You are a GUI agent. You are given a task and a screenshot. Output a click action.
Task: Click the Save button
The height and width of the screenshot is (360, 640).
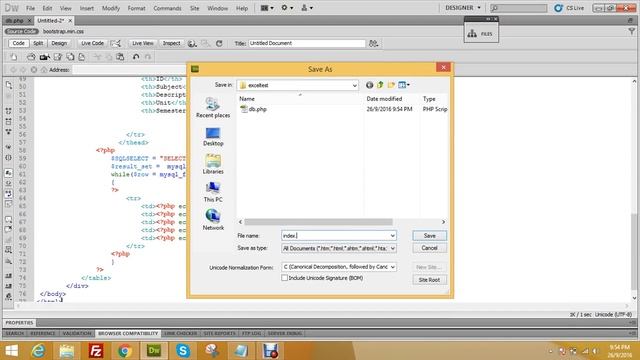click(429, 236)
